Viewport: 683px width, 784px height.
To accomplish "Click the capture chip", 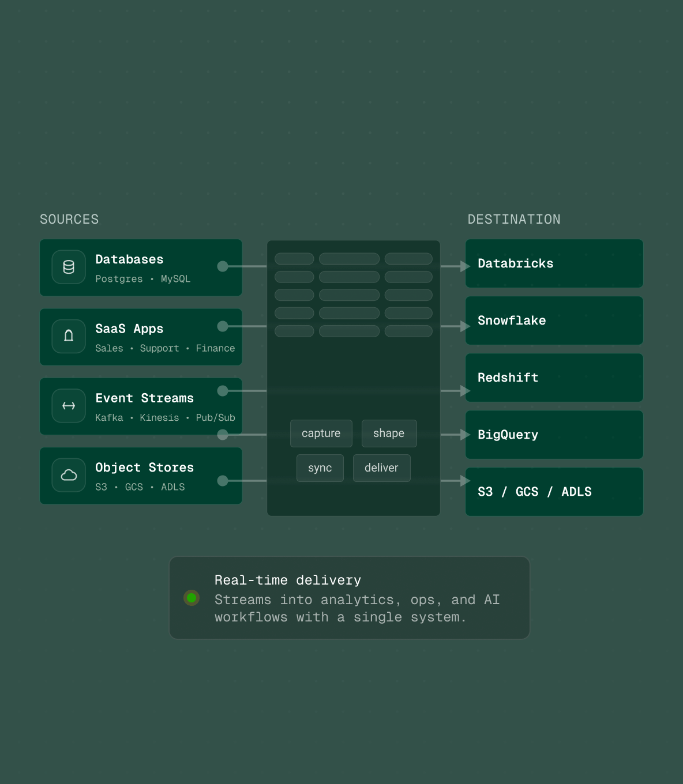I will click(x=321, y=434).
